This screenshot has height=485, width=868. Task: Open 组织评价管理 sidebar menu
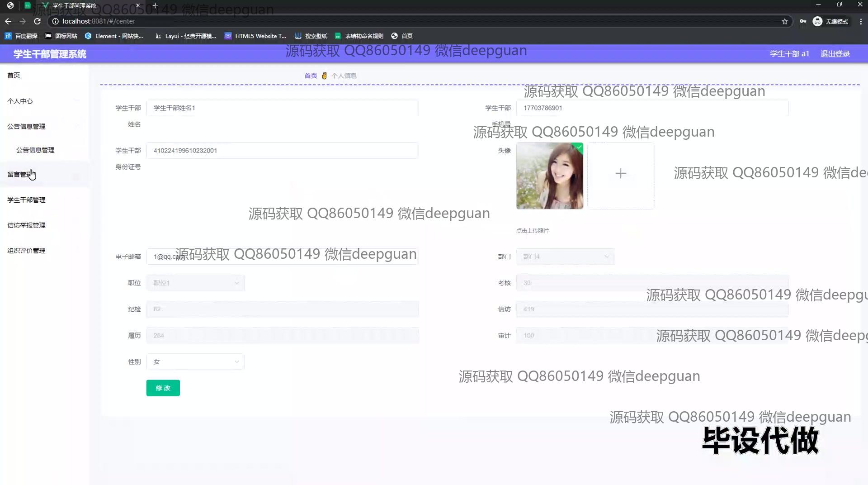tap(26, 250)
